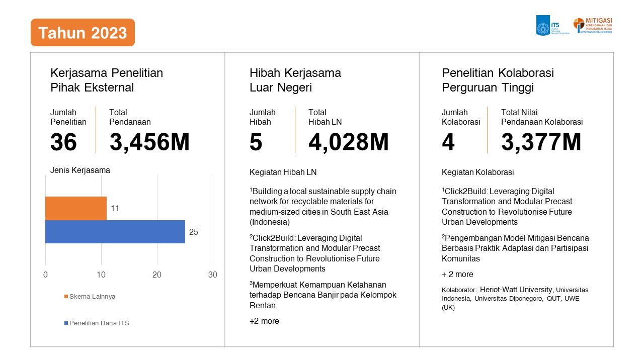Click the Tahun 2023 badge

click(x=83, y=33)
